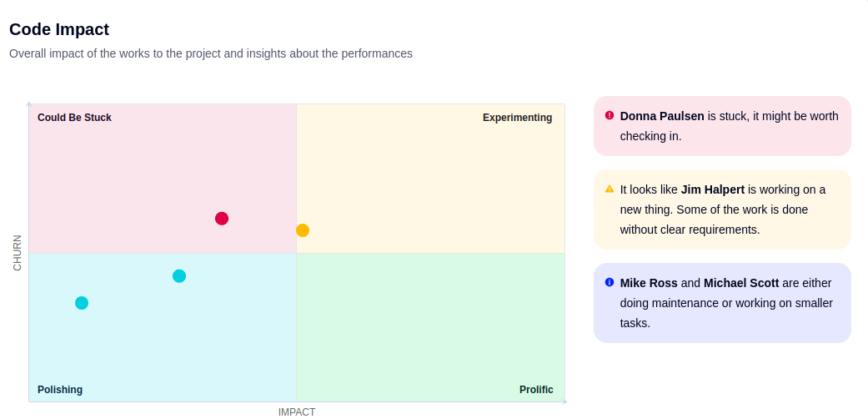Click the pink Donna Paulsen stuck alert card

(722, 126)
